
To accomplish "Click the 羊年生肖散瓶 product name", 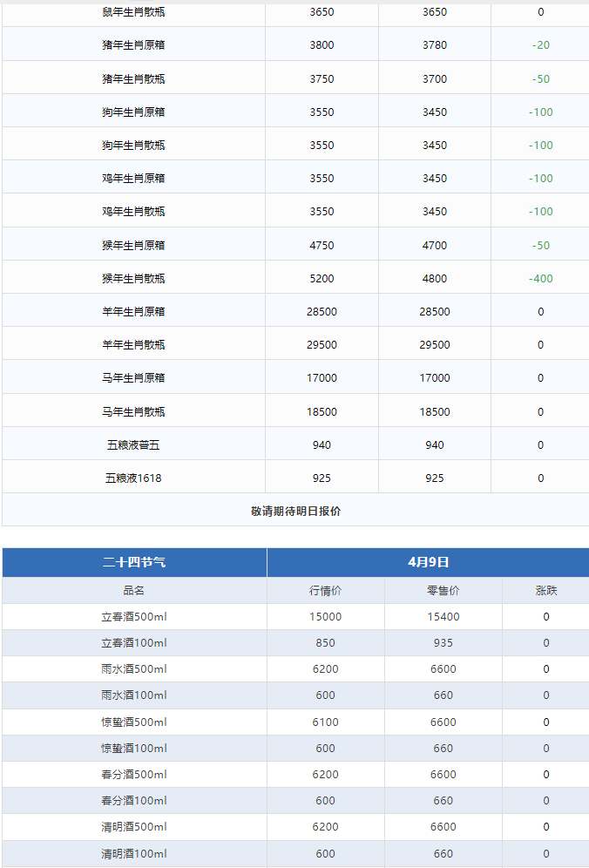I will 133,345.
